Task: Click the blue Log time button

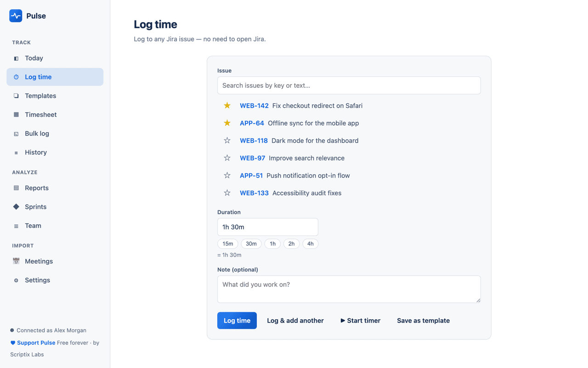Action: [x=237, y=321]
